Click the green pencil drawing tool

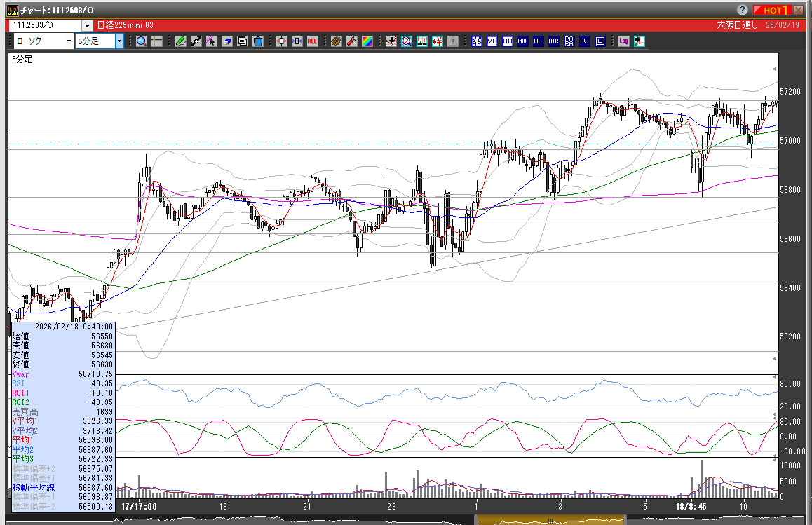(x=180, y=41)
